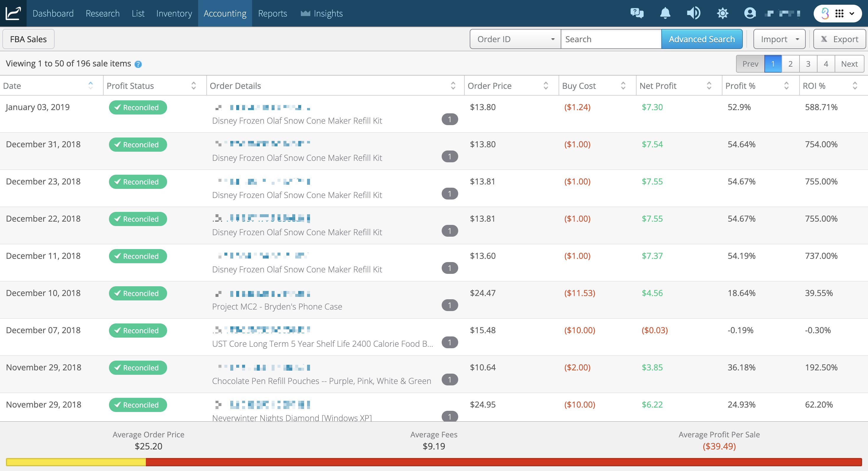868x471 pixels.
Task: Click the Prev page button
Action: pos(750,64)
